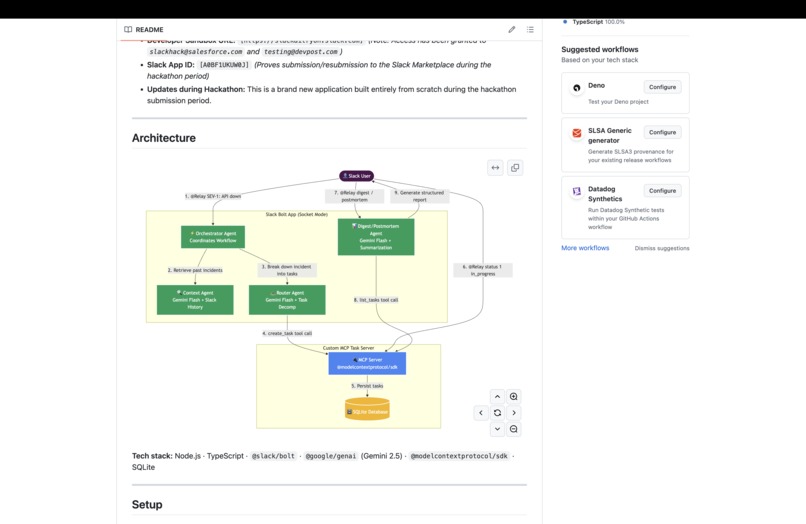Click 'Based on your tech stack' text
The height and width of the screenshot is (524, 806).
pos(599,60)
